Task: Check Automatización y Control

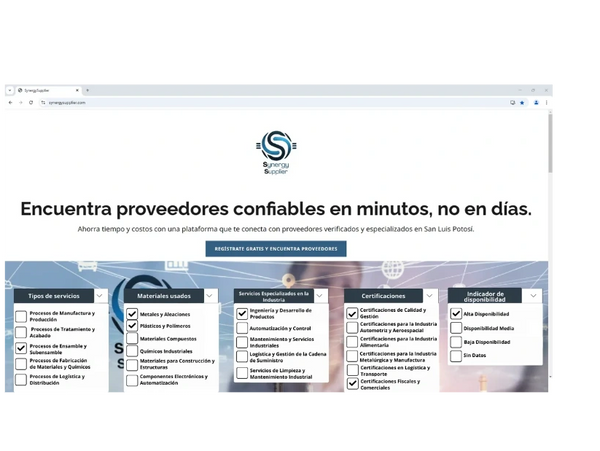Action: [242, 328]
